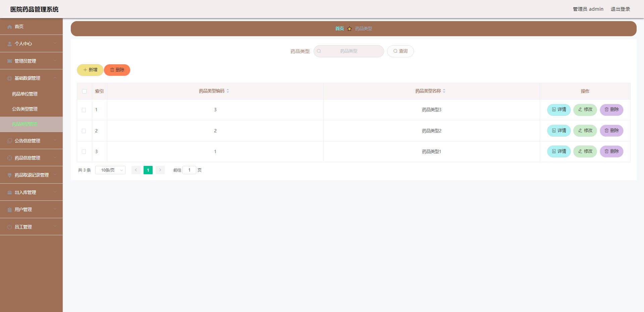The width and height of the screenshot is (644, 312).
Task: Open the 公告信息管理 sidebar menu
Action: pos(31,141)
